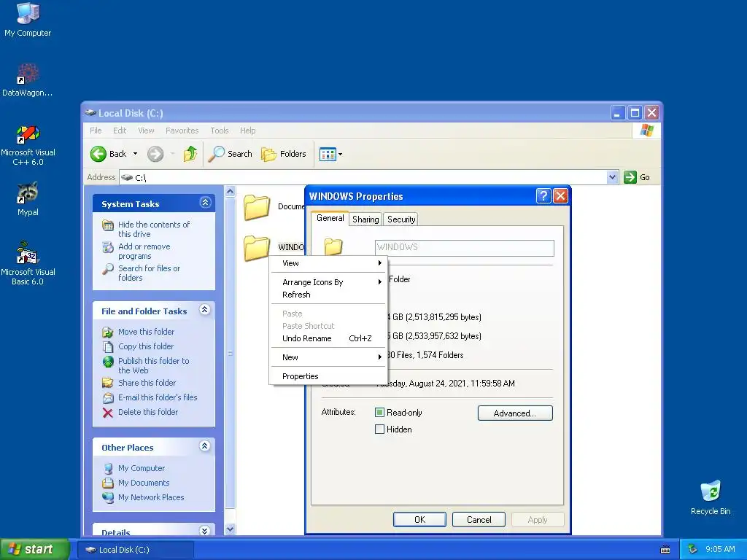Open My Documents in Other Places
Screen dimensions: 747x560
pyautogui.click(x=144, y=483)
